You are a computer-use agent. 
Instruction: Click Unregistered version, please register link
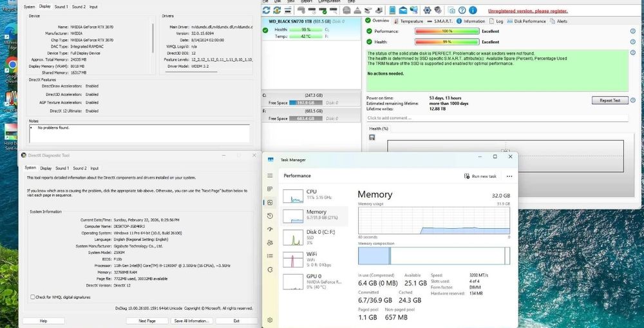coord(528,11)
